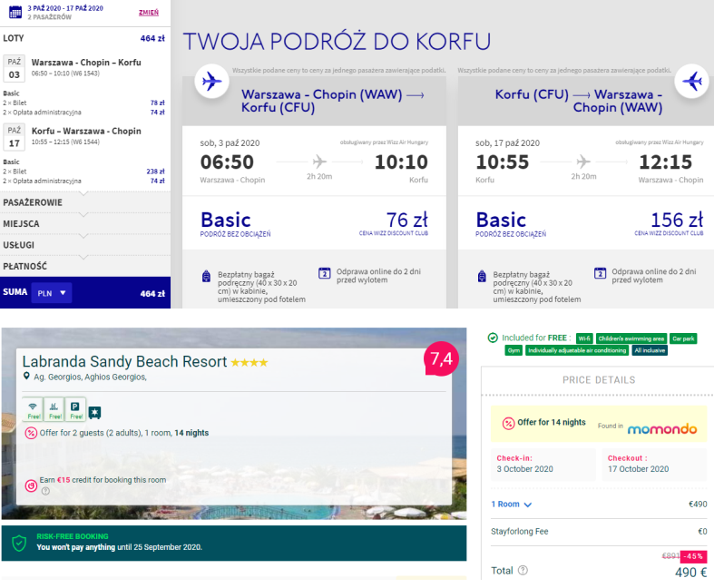The width and height of the screenshot is (714, 588).
Task: Click the free Wi-Fi amenity icon
Action: [x=33, y=409]
